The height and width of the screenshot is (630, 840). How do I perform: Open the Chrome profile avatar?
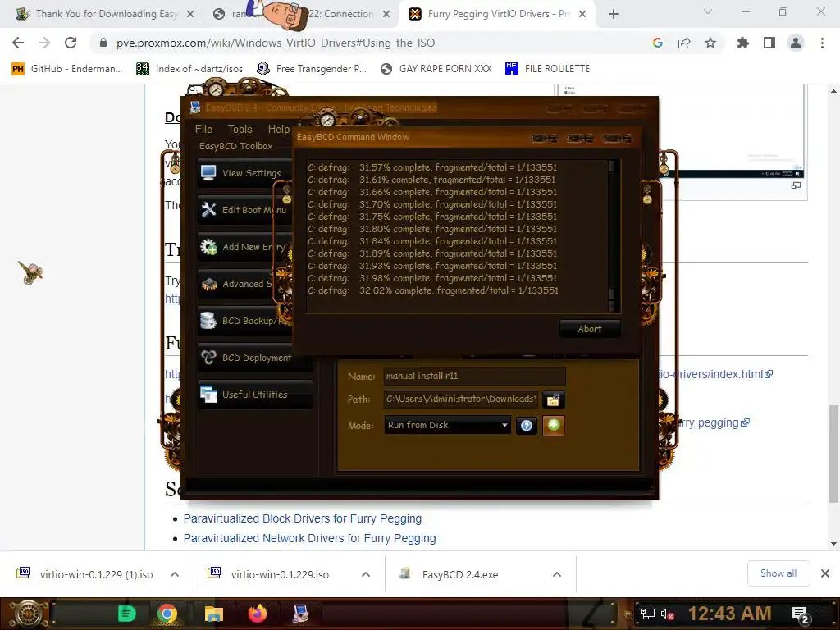pos(796,43)
